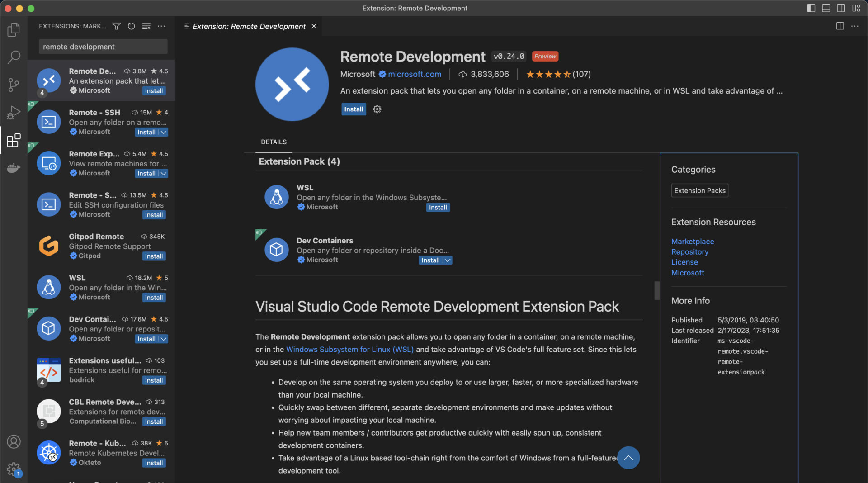Filter extensions using the funnel icon
This screenshot has height=483, width=868.
pyautogui.click(x=116, y=26)
